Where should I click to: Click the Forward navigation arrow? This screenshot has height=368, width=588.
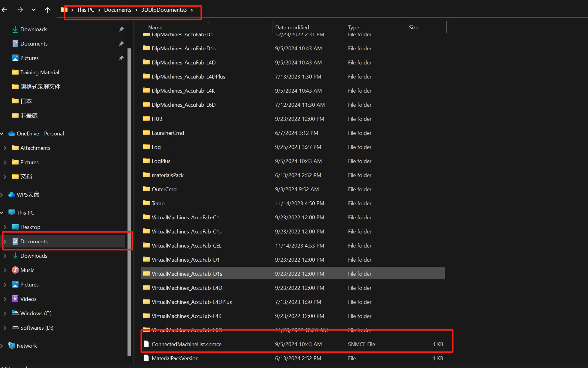coord(20,10)
